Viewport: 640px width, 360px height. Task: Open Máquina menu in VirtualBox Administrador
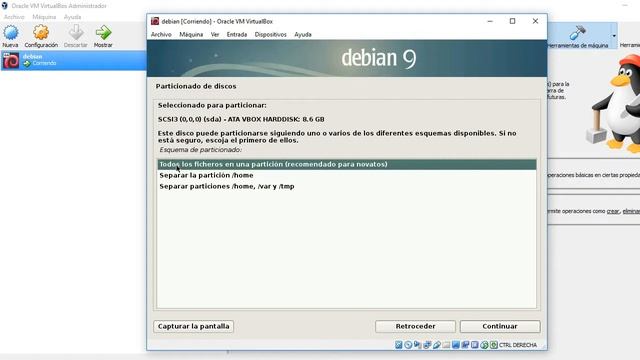(x=44, y=17)
